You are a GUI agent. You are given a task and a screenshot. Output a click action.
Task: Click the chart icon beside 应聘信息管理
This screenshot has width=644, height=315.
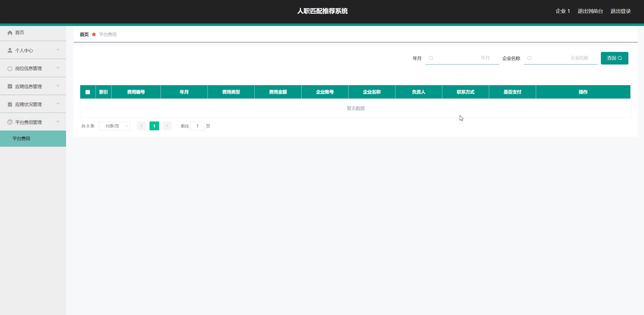(x=10, y=86)
